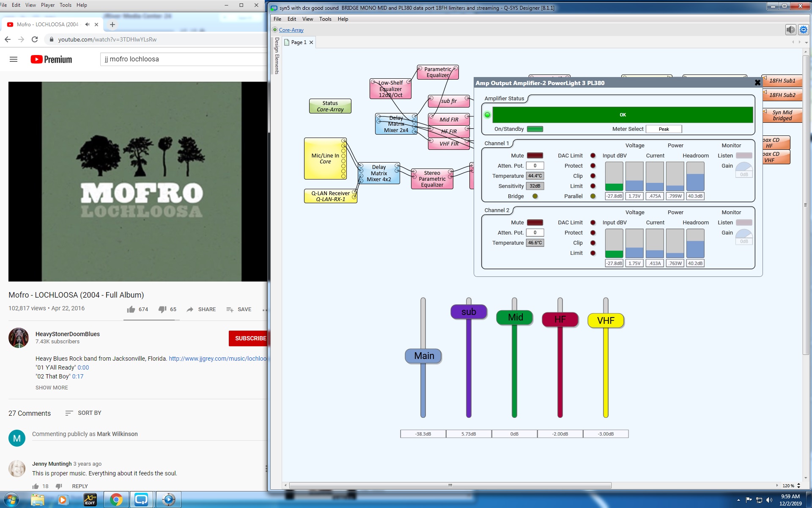This screenshot has width=812, height=508.
Task: Select the Stereo Parametric Equalizer block
Action: [432, 179]
